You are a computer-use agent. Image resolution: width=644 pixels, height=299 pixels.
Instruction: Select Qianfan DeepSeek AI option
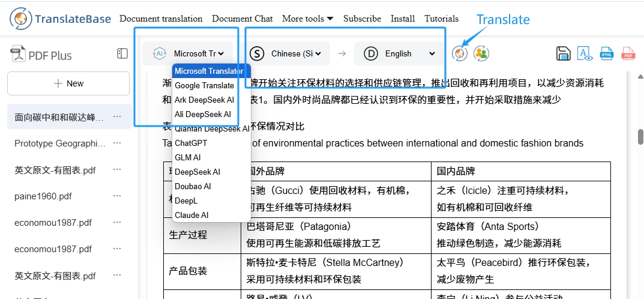click(x=211, y=128)
